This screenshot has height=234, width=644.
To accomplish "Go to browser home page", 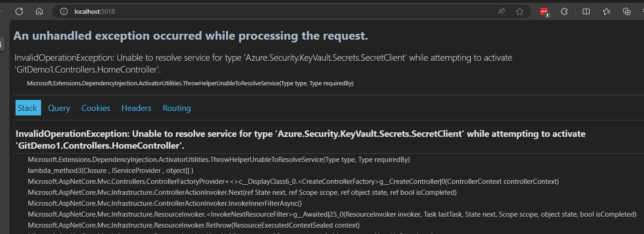I will tap(39, 11).
